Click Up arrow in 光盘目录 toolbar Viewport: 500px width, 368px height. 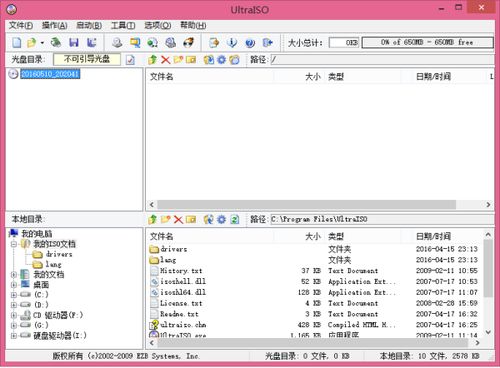pyautogui.click(x=153, y=60)
